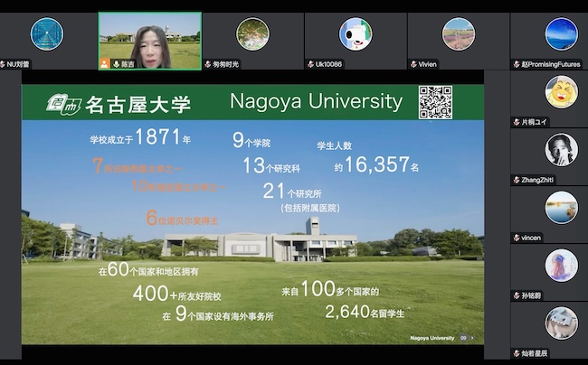This screenshot has width=588, height=365.
Task: Click the muted mic icon beside 赵PromisingFutures
Action: (517, 64)
